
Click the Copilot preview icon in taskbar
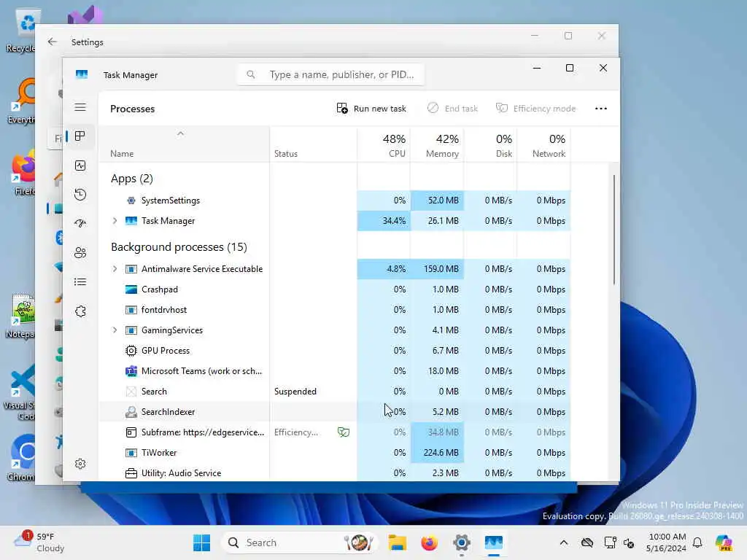tap(724, 542)
